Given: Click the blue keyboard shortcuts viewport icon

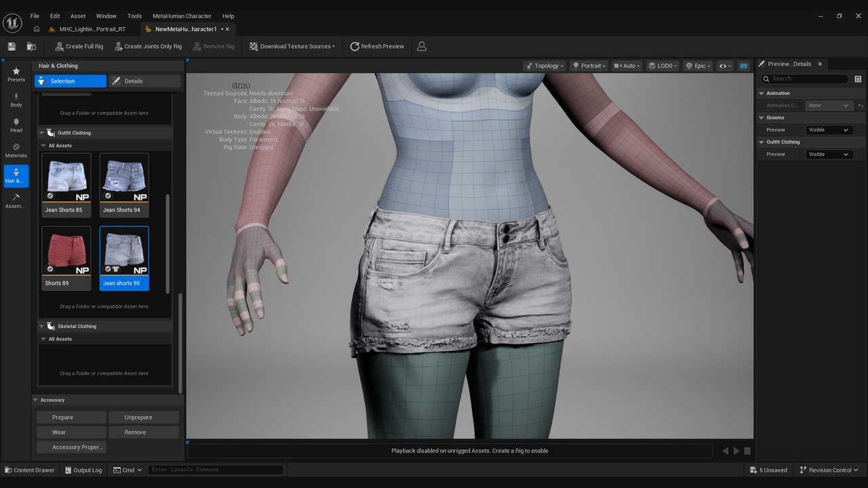Looking at the screenshot, I should [743, 66].
